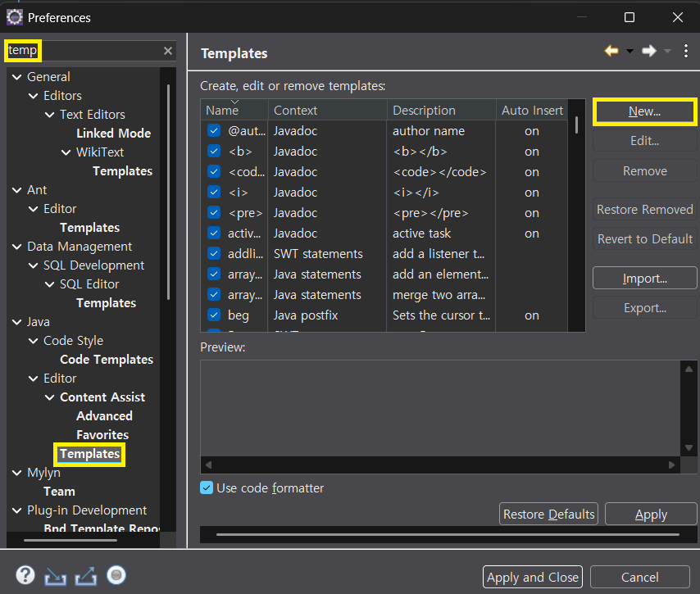Image resolution: width=700 pixels, height=594 pixels.
Task: Uncheck the <cod... template checkbox
Action: click(x=214, y=172)
